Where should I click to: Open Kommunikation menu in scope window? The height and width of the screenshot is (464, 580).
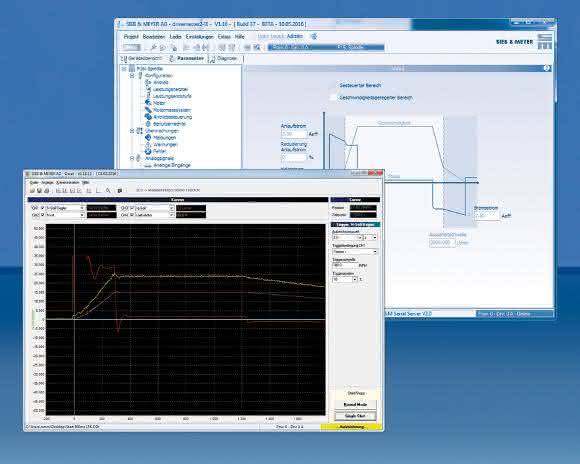click(68, 183)
